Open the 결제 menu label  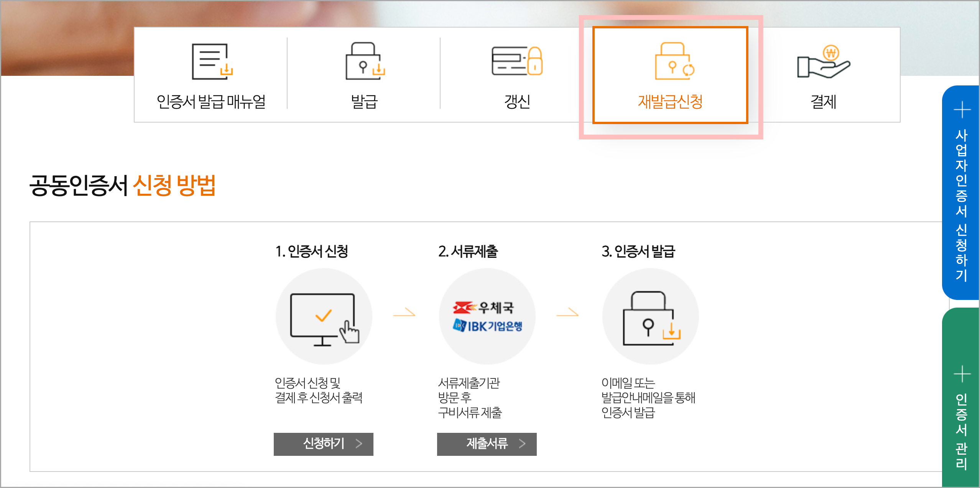[x=823, y=102]
